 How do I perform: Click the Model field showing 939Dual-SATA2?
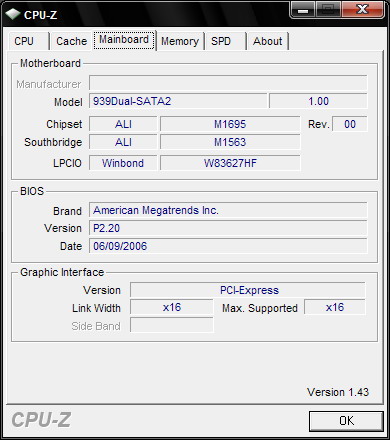[x=178, y=101]
